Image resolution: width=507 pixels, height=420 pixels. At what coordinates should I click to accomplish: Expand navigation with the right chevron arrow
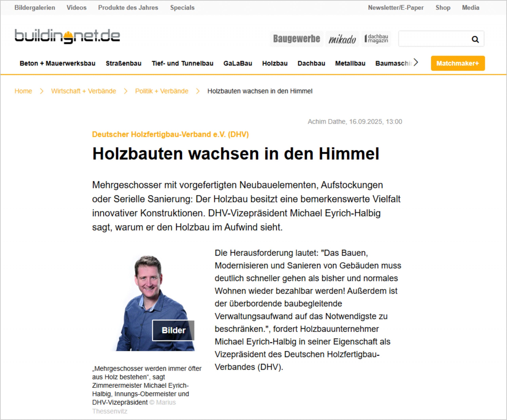coord(416,63)
